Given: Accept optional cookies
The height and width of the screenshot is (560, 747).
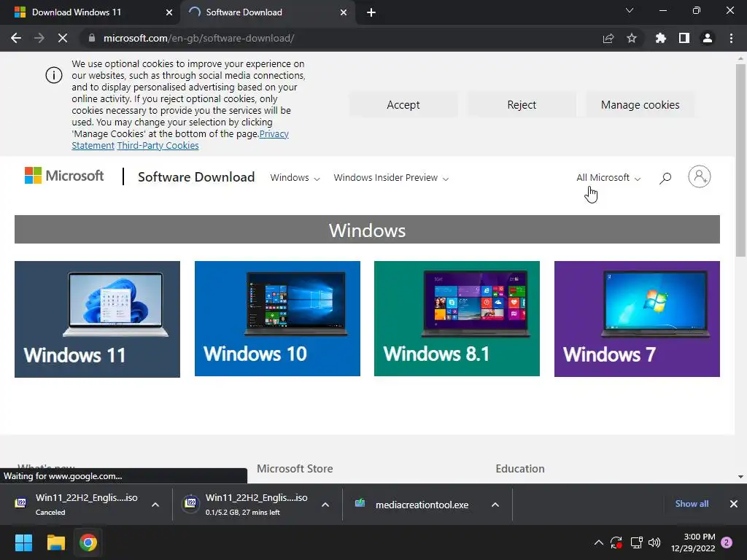Looking at the screenshot, I should tap(403, 105).
